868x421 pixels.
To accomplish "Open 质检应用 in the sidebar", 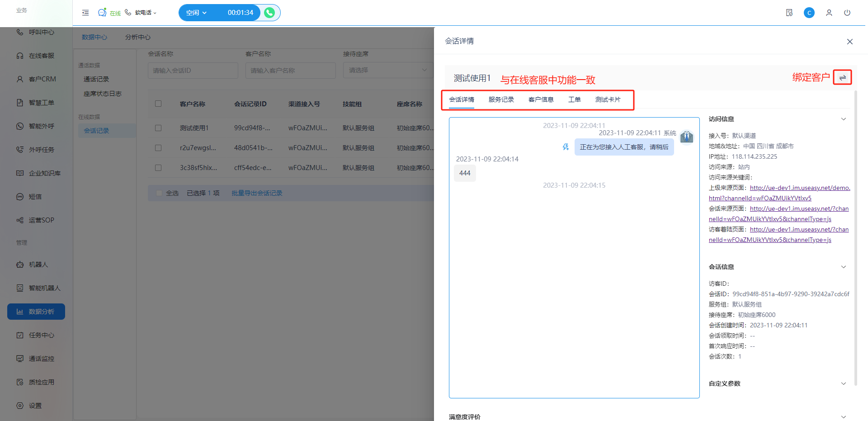I will click(x=36, y=382).
